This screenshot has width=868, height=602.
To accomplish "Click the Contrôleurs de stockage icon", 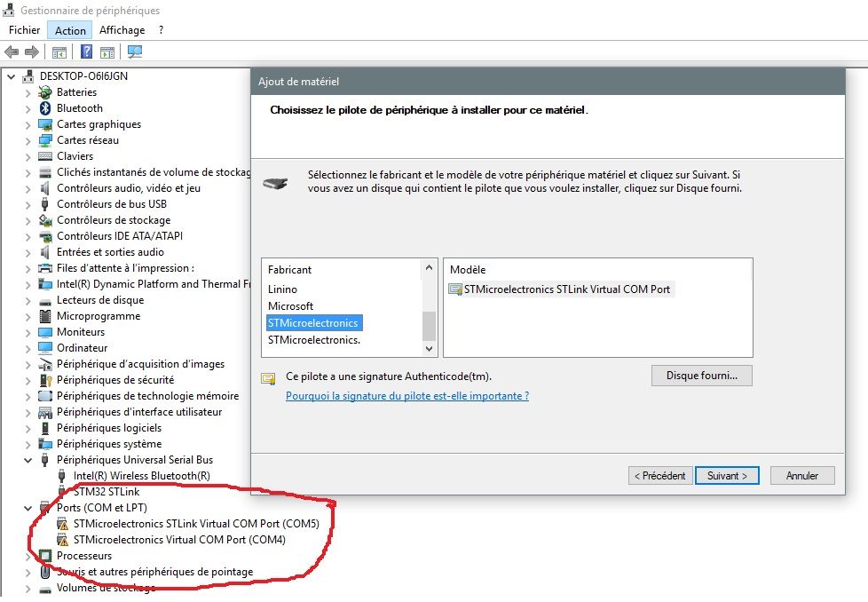I will point(45,220).
